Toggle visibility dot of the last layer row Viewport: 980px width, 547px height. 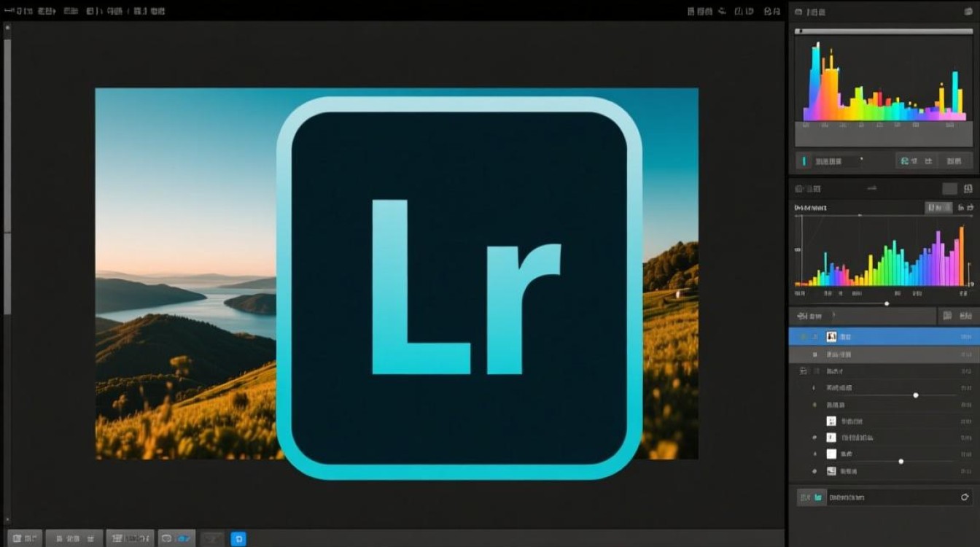(814, 471)
